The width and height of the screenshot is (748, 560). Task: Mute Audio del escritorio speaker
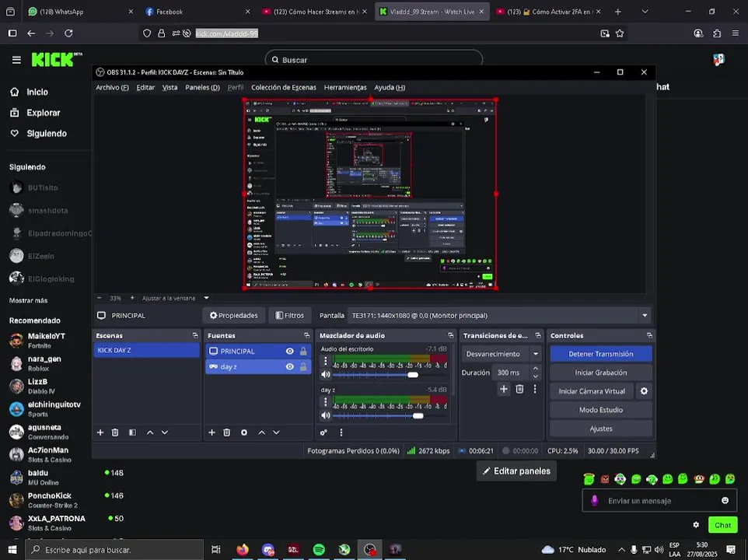[325, 374]
